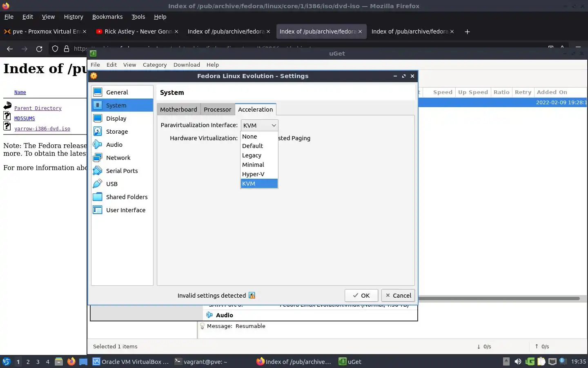Viewport: 588px width, 368px height.
Task: Choose Default in the paravirtualization list
Action: coord(259,146)
